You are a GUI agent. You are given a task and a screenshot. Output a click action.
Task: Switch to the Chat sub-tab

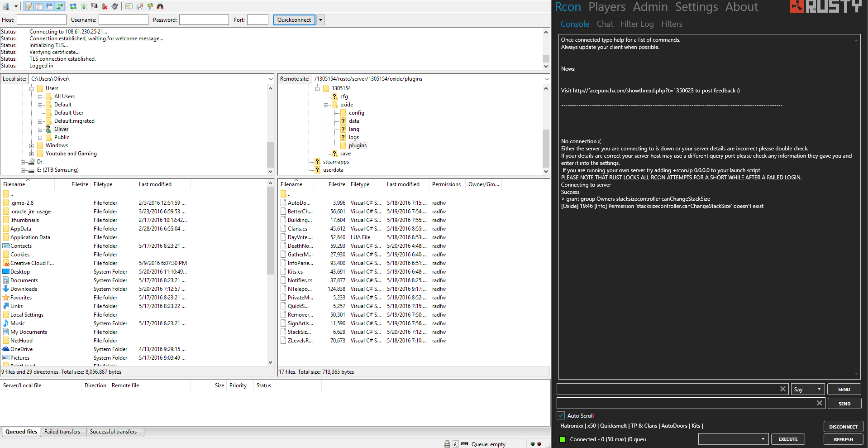[605, 24]
